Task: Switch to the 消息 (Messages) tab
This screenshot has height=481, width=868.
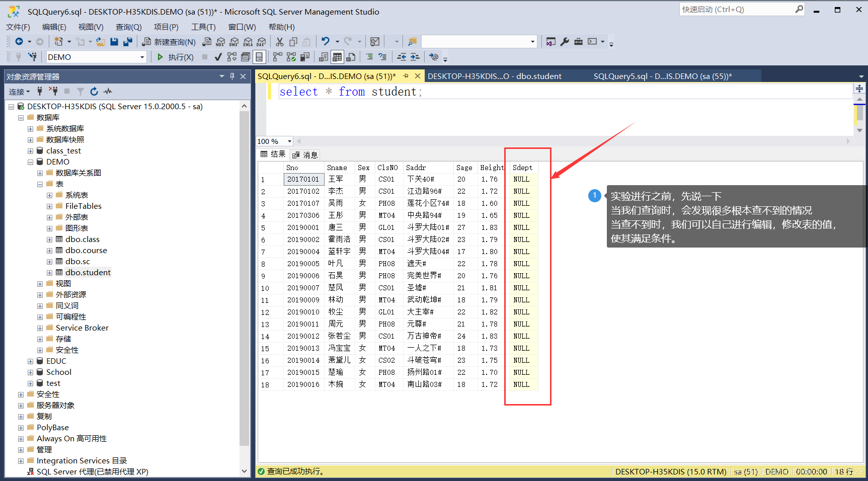Action: point(305,155)
